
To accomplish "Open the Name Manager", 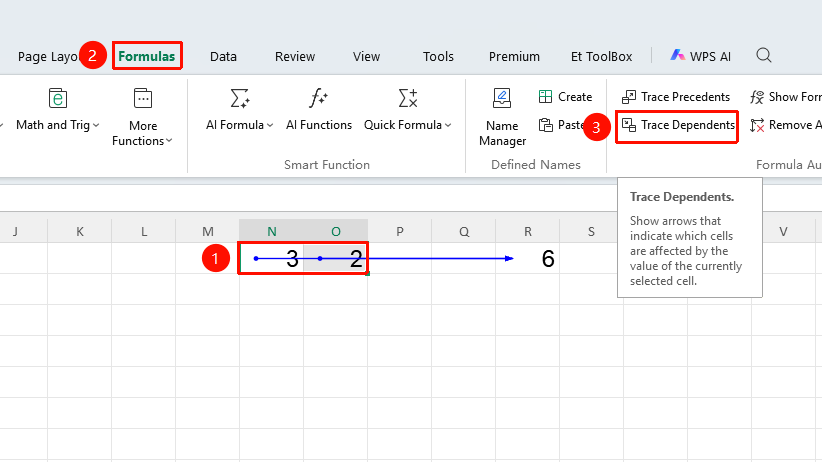I will tap(502, 117).
